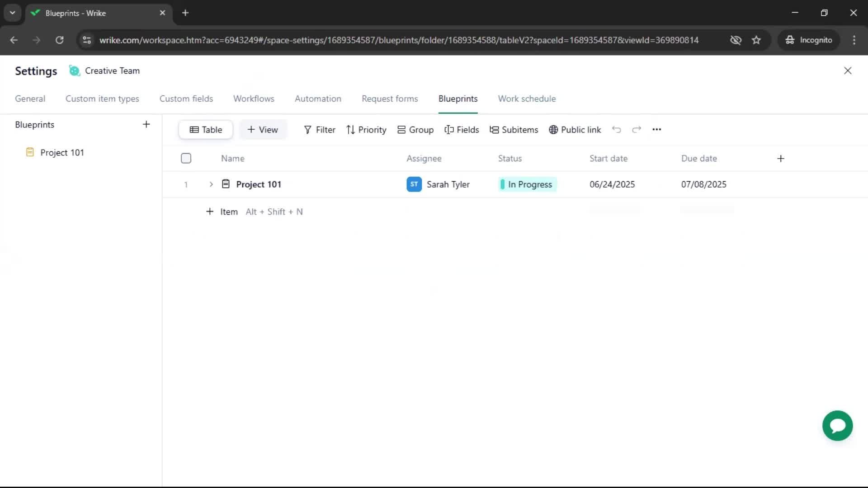
Task: Edit start date 06/24/2025
Action: point(612,184)
